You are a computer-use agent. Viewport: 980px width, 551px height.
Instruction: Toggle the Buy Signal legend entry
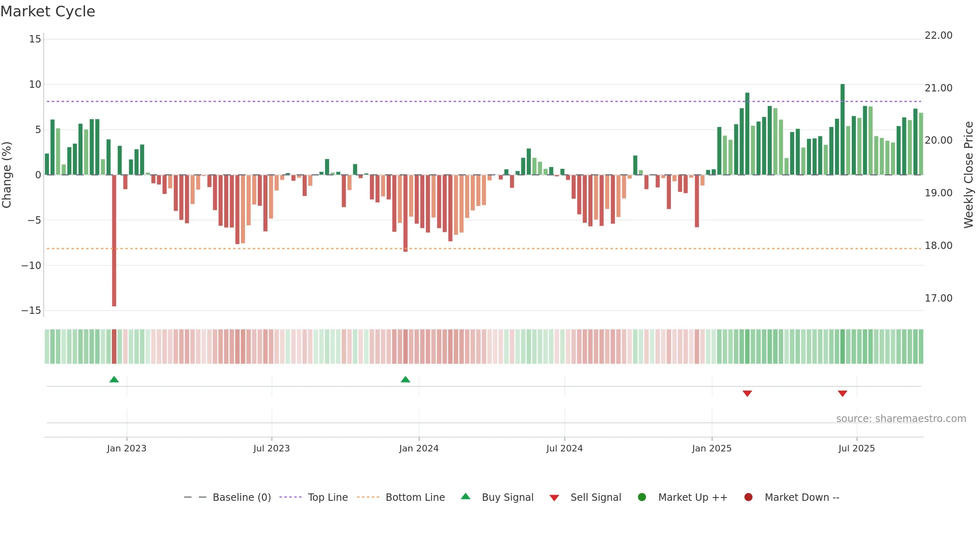[x=497, y=497]
